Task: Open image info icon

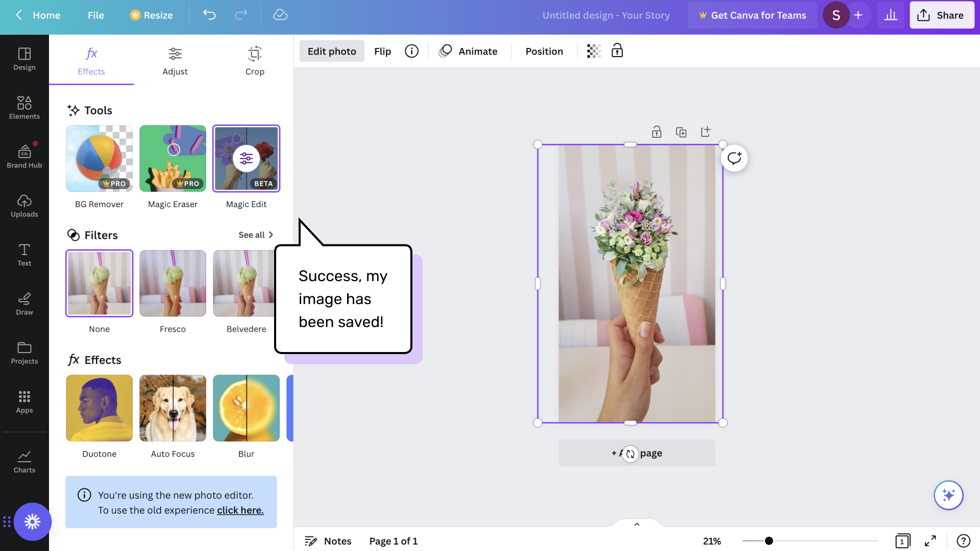Action: (411, 51)
